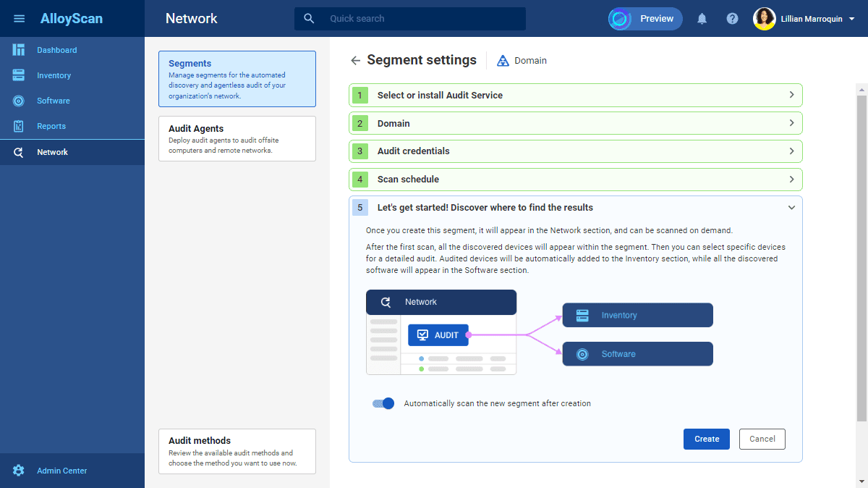The width and height of the screenshot is (868, 488).
Task: Click Lillian Marroquin's avatar picture
Action: point(765,19)
